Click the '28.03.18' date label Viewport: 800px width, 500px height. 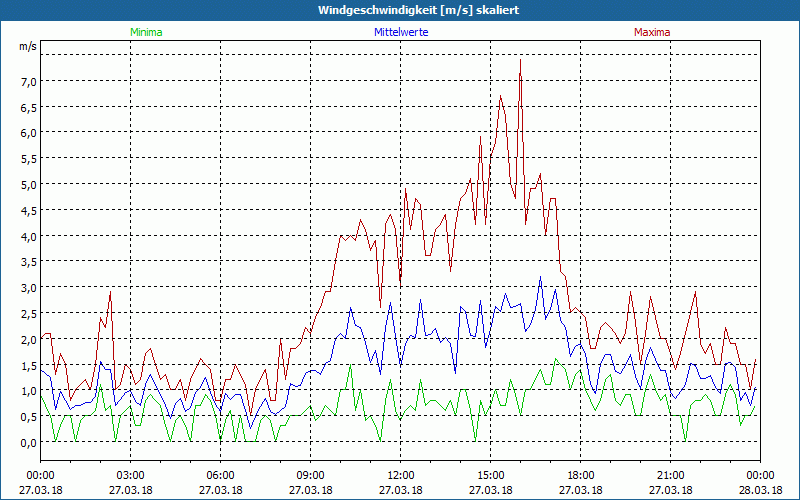coord(760,490)
